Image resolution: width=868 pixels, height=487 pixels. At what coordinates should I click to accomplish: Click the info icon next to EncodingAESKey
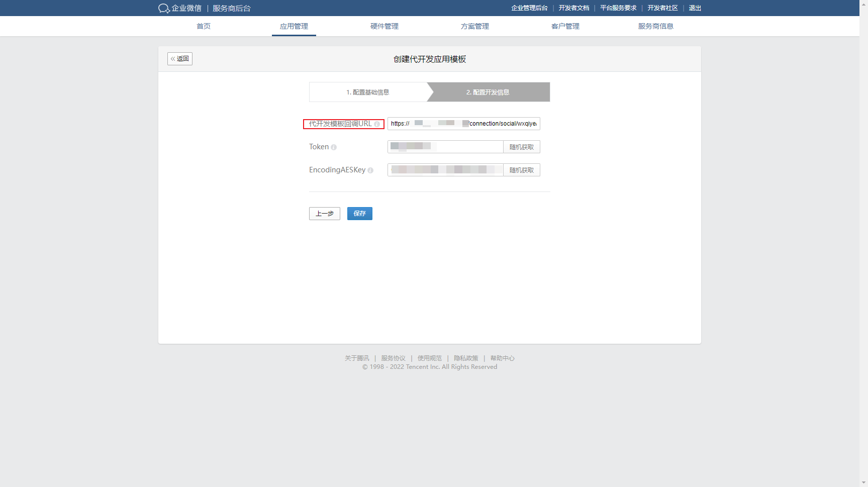coord(370,170)
